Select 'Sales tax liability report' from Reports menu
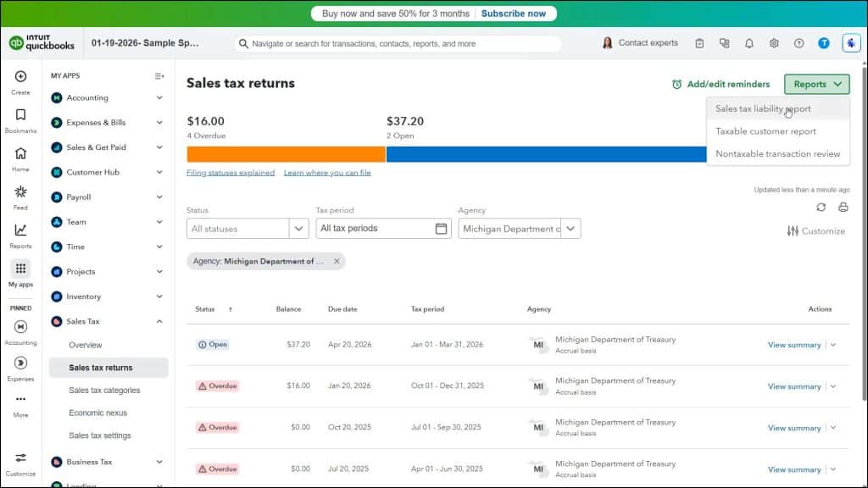Screen dimensions: 868x488 764,108
